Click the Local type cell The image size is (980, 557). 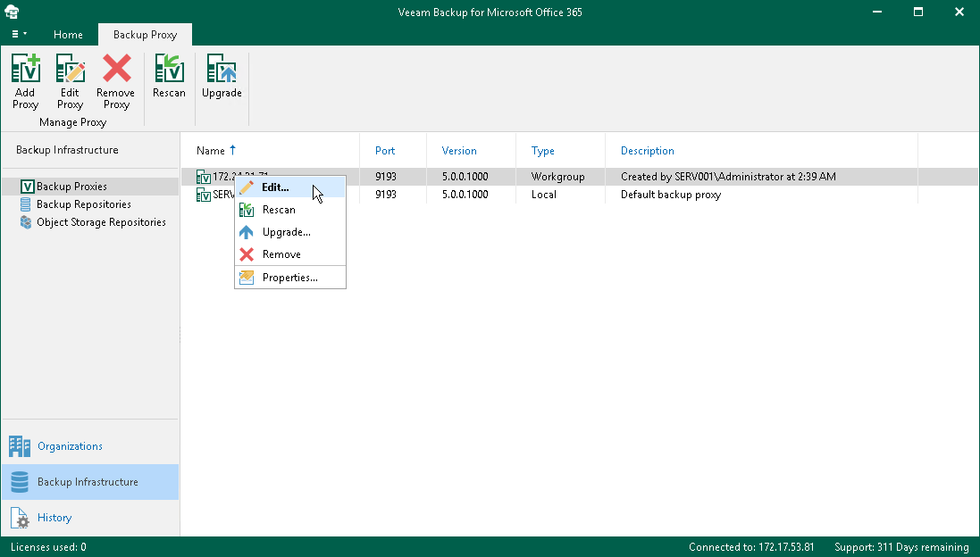(x=544, y=195)
